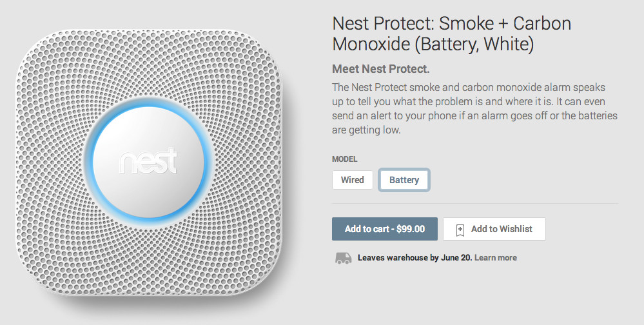Click the Nest Protect product title
This screenshot has height=325, width=644.
click(451, 34)
